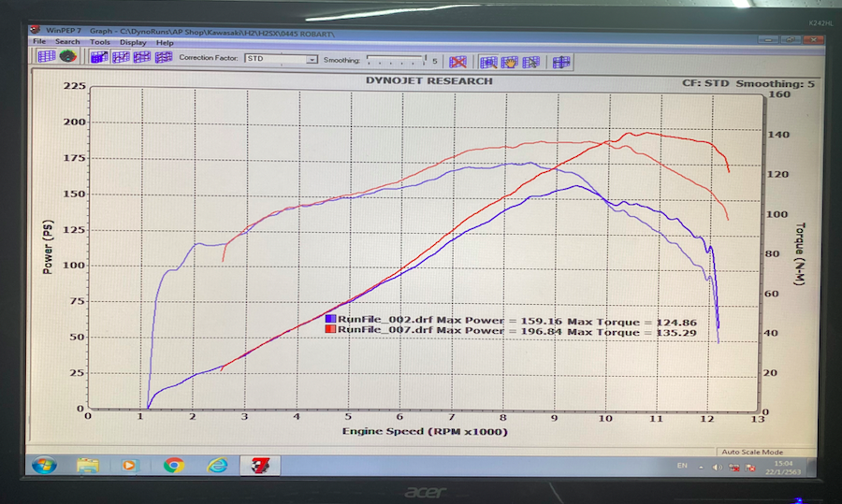
Task: Adjust the Smoothing slider
Action: click(x=398, y=59)
